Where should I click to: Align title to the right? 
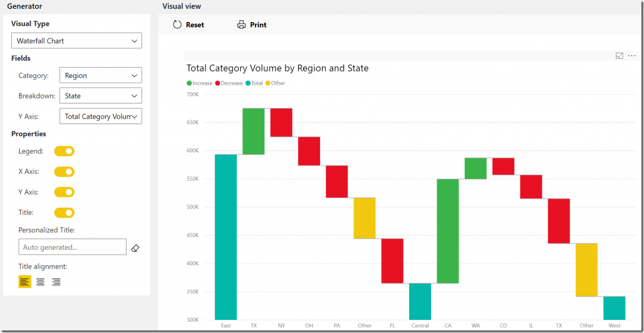56,282
